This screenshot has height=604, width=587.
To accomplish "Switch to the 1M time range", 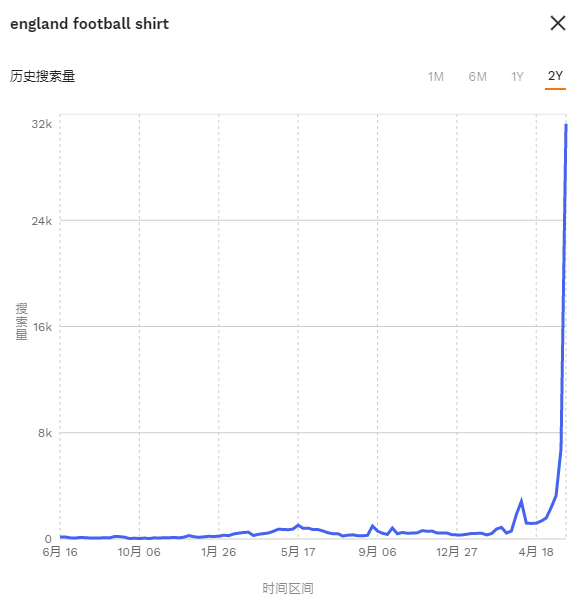I will pyautogui.click(x=436, y=77).
